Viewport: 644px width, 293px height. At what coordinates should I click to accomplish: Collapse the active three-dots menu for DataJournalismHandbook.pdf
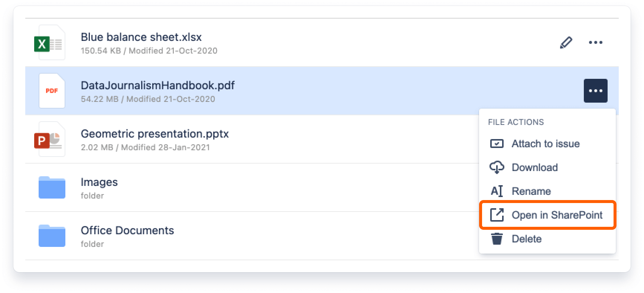[x=595, y=91]
